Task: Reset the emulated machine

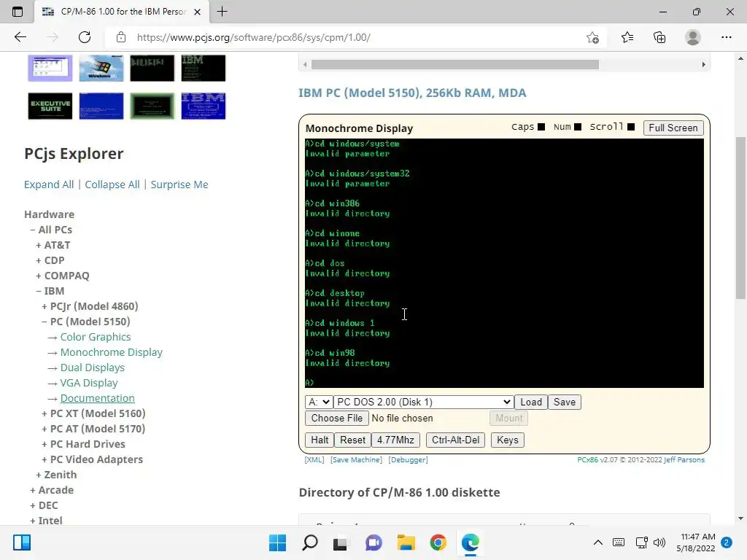Action: coord(352,440)
